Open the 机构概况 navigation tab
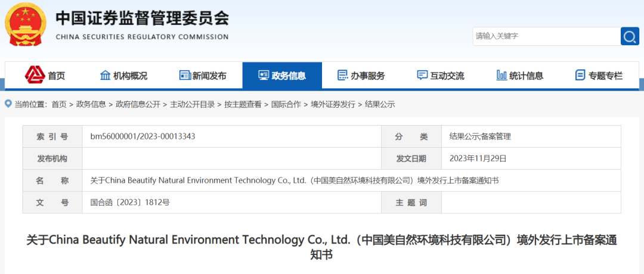644x274 pixels. 123,76
